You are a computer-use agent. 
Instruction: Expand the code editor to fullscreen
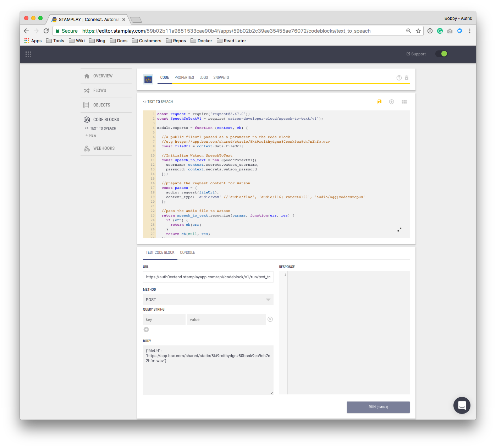399,230
